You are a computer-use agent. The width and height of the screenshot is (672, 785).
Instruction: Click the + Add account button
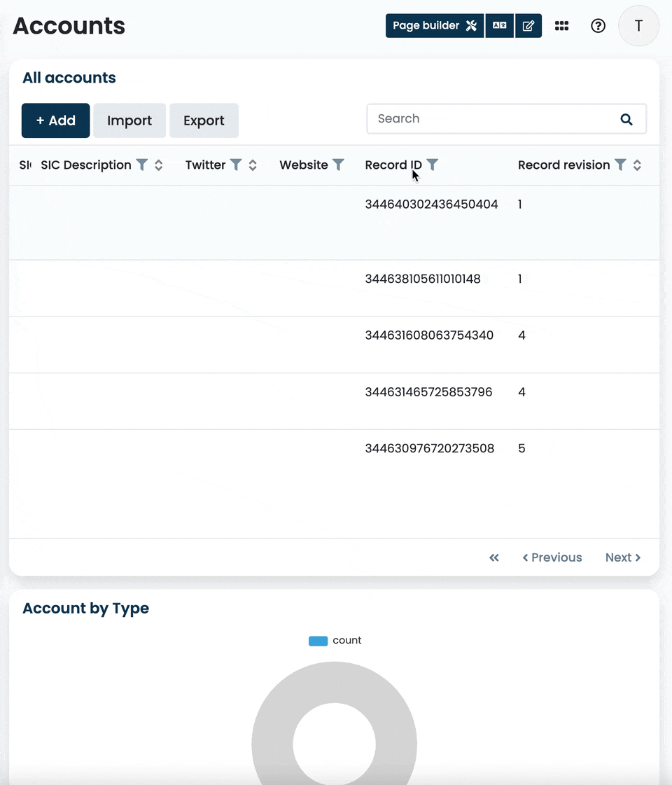pyautogui.click(x=55, y=120)
